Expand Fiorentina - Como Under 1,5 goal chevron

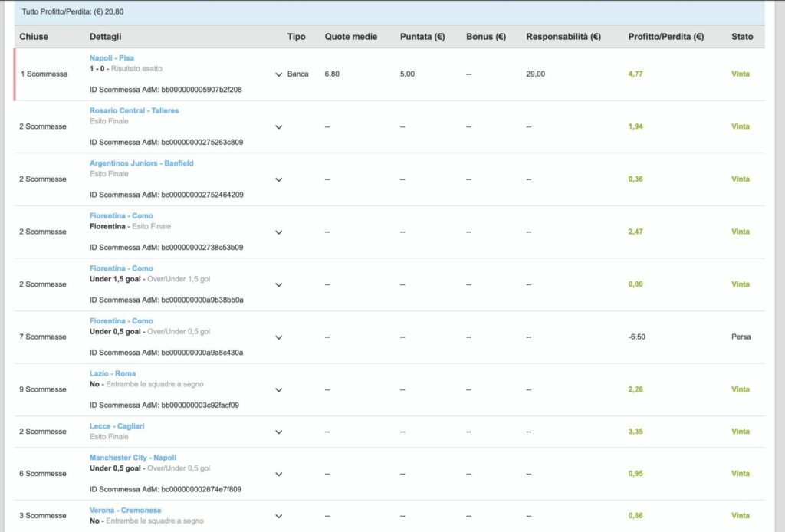278,284
